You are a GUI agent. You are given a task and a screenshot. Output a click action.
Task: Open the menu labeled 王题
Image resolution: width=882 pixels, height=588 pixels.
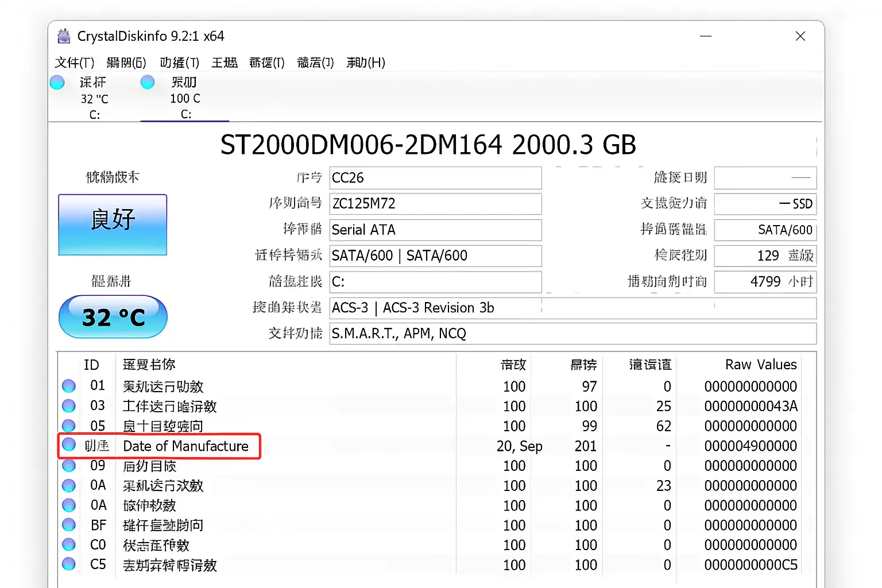coord(225,63)
